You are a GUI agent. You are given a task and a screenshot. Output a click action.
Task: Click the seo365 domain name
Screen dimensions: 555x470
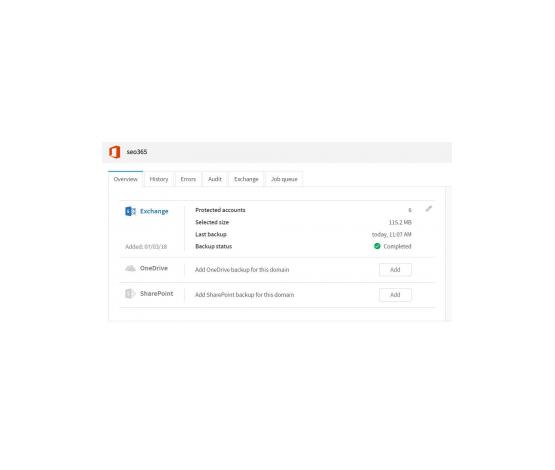tap(137, 152)
